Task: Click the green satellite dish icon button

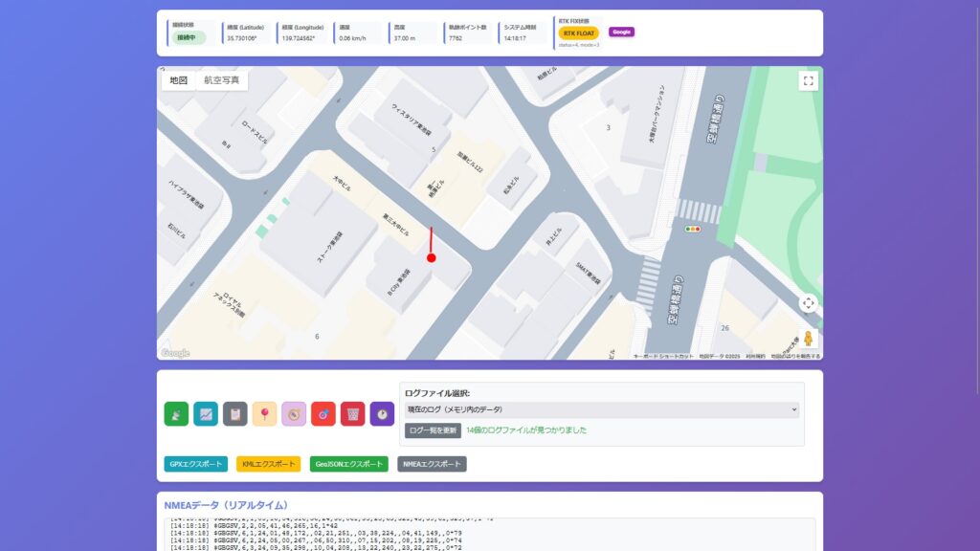Action: [x=177, y=414]
